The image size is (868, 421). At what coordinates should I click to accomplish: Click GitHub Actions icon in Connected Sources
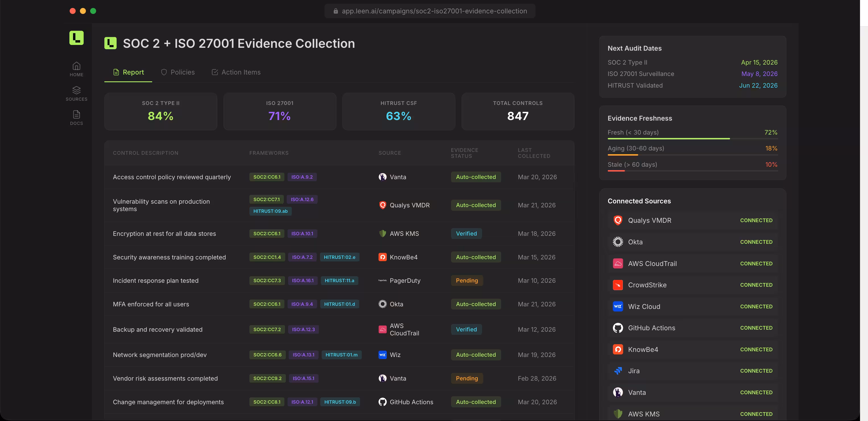click(618, 328)
